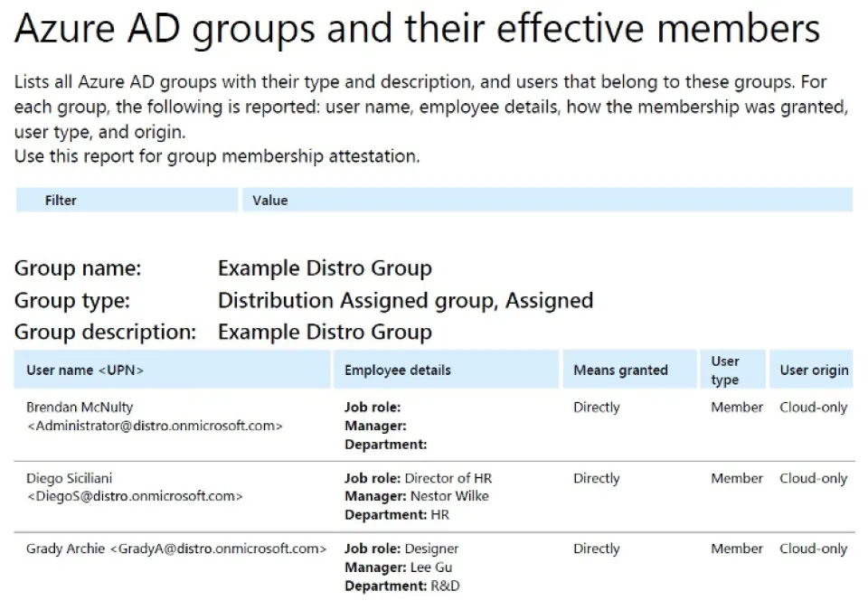Click the report title about Azure AD groups

417,31
